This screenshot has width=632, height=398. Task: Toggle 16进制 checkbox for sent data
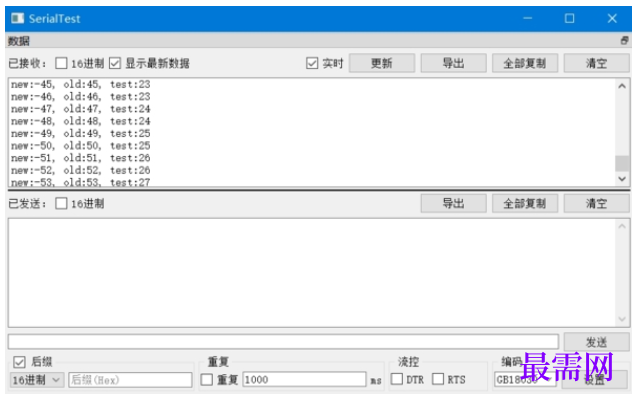click(61, 203)
